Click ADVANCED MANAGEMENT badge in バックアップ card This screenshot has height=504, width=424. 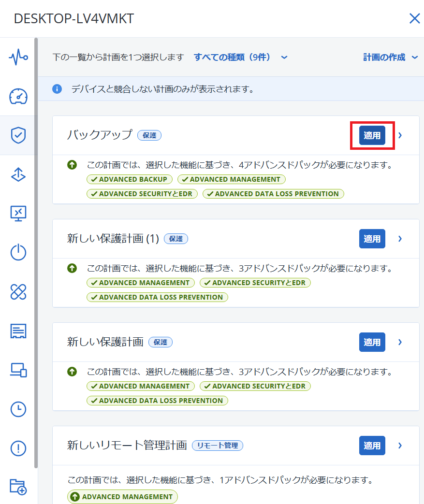pyautogui.click(x=232, y=179)
